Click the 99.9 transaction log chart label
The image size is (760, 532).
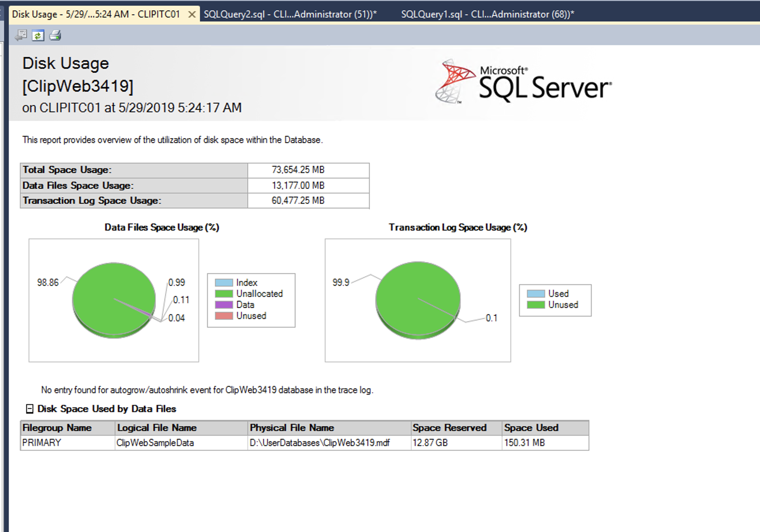click(x=341, y=283)
